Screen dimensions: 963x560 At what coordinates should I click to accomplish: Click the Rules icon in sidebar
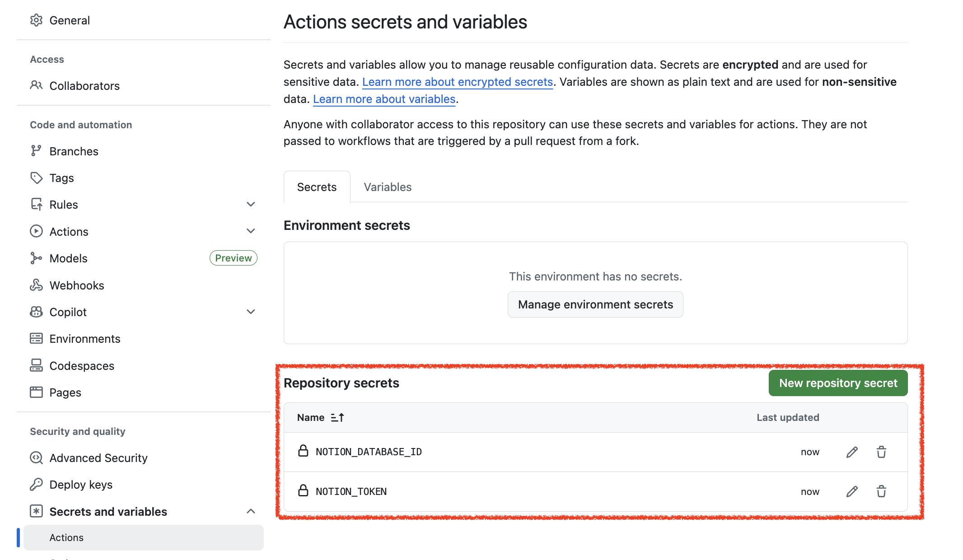[x=36, y=205]
